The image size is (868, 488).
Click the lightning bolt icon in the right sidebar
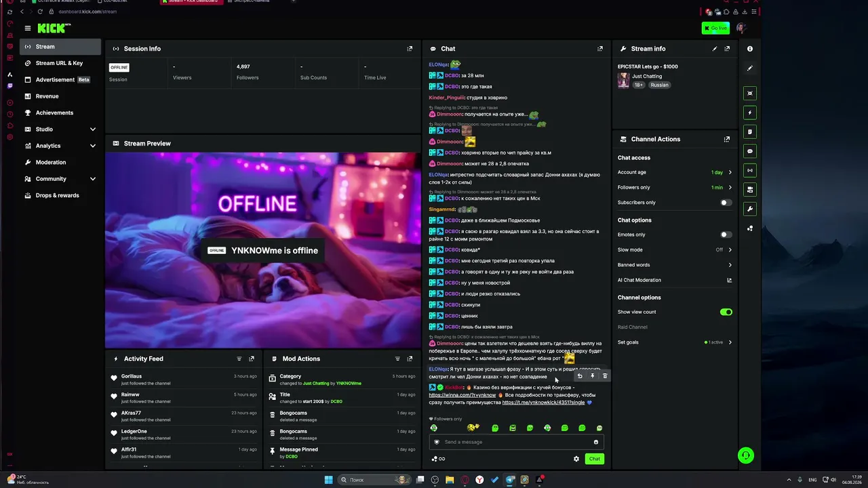pos(750,113)
